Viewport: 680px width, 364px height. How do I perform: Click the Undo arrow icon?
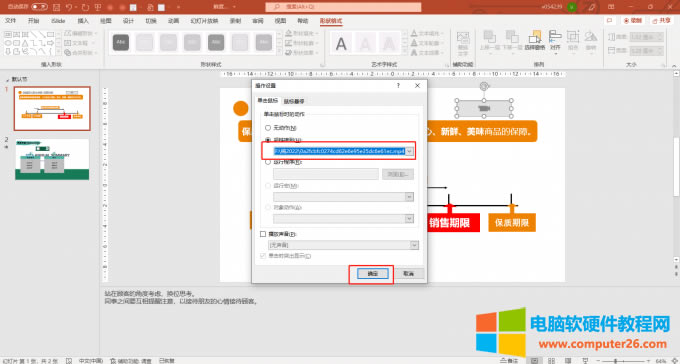pyautogui.click(x=69, y=7)
